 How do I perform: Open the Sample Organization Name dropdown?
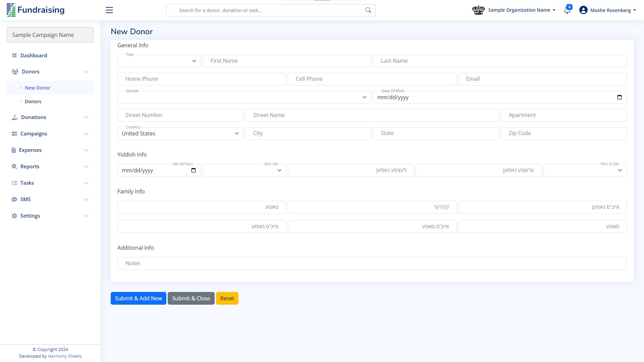pyautogui.click(x=522, y=10)
